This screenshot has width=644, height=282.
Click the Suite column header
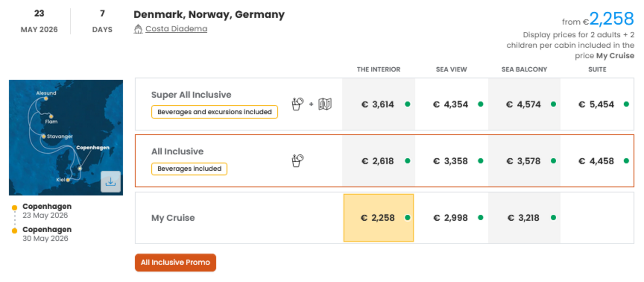tap(597, 69)
